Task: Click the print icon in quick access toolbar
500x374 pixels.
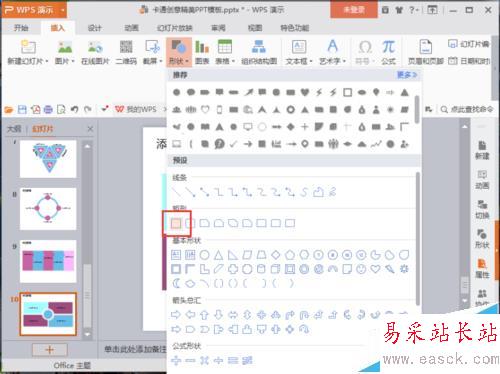Action: coord(48,109)
